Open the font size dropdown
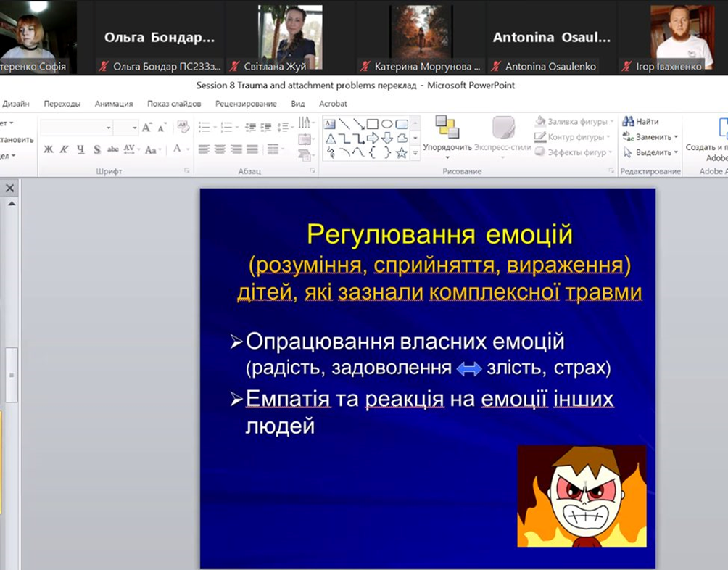Screen dimensions: 728x570 click(x=135, y=128)
